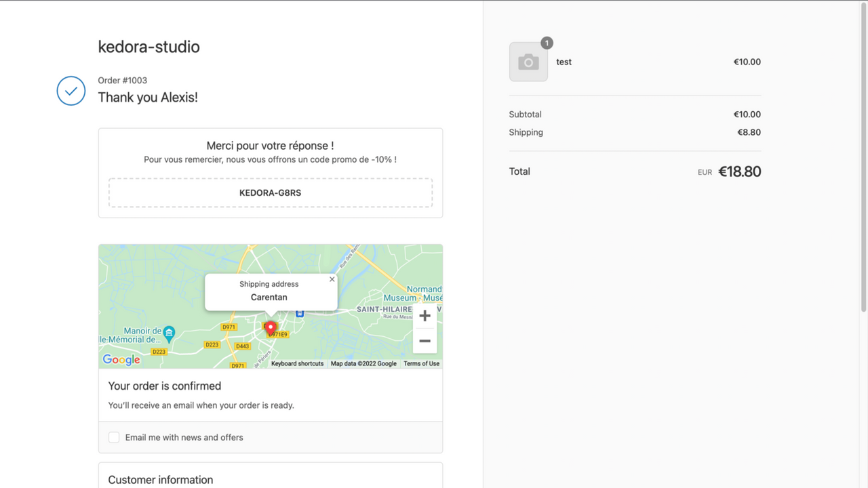This screenshot has height=488, width=868.
Task: Click the 'Total' label
Action: pos(519,171)
